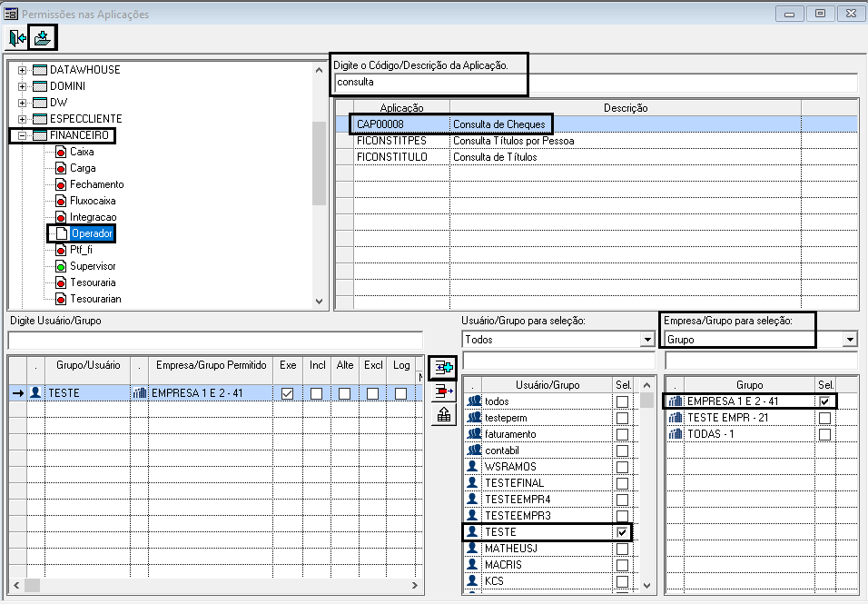The height and width of the screenshot is (604, 868).
Task: Toggle Exe checkbox for TESTE row
Action: click(x=287, y=393)
